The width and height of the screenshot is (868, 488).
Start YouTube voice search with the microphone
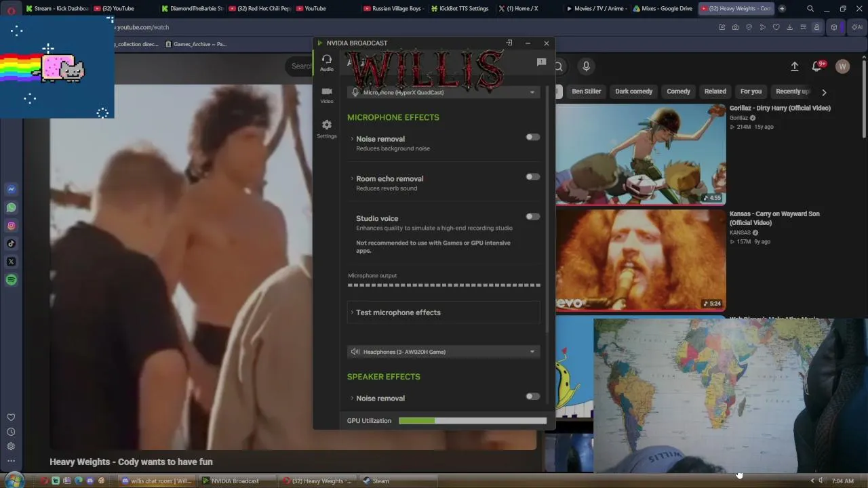[x=586, y=66]
